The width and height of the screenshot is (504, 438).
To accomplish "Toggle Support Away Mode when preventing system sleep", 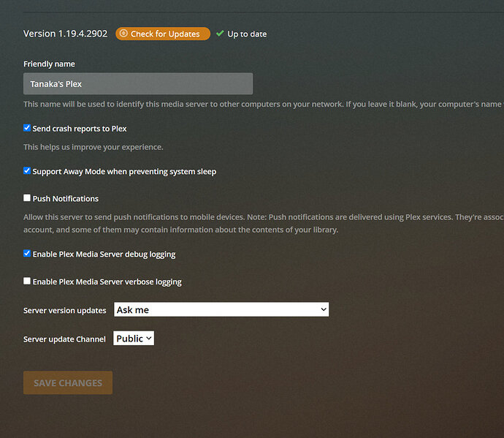I will [27, 171].
